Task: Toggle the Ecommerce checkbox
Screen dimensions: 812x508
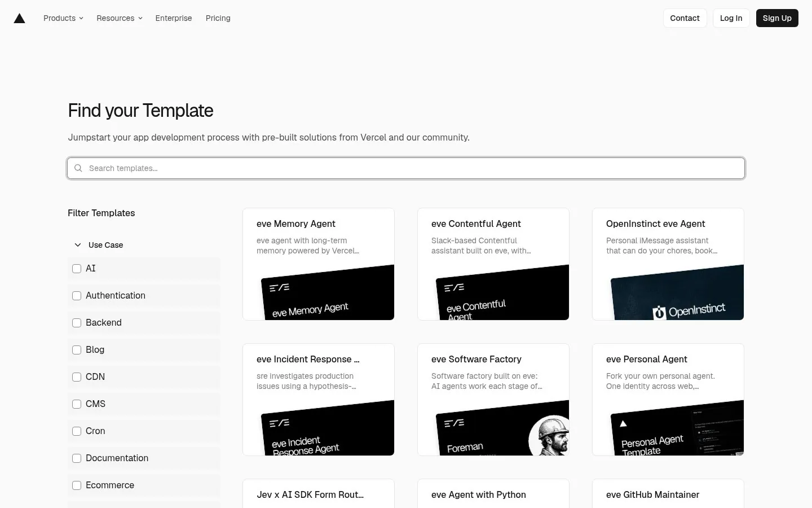Action: point(77,485)
